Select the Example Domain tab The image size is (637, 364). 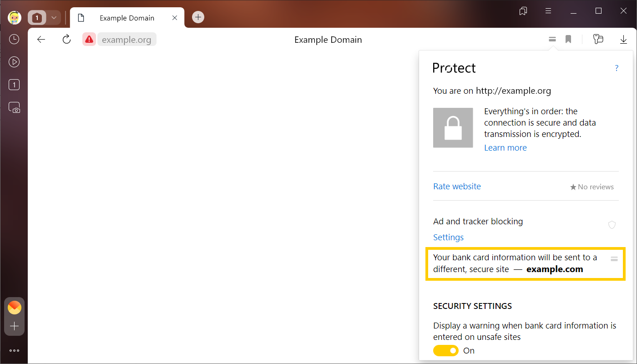126,18
